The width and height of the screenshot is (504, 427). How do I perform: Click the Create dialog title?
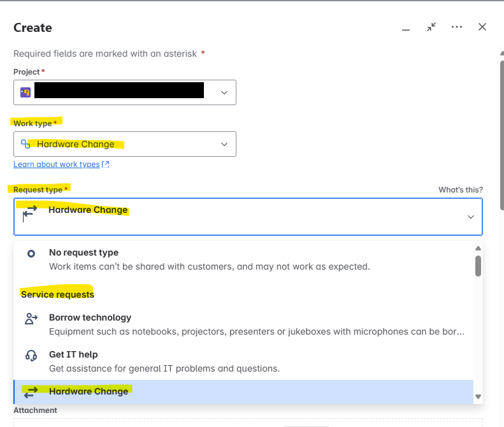[x=32, y=27]
